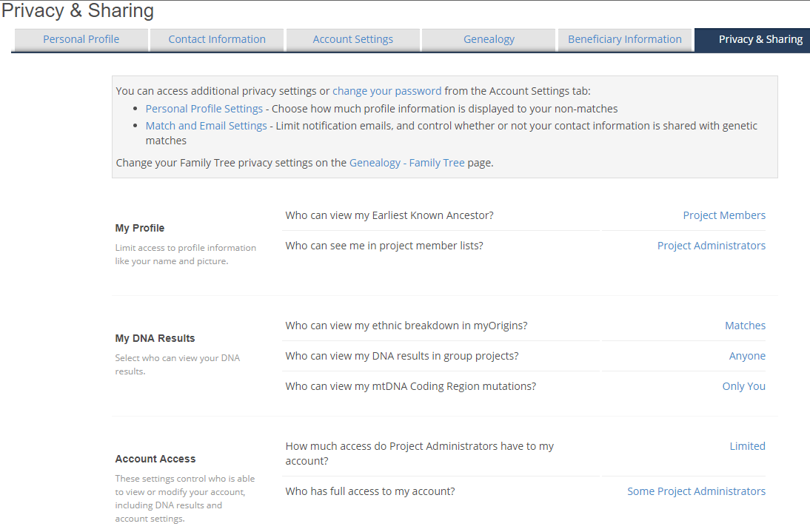The width and height of the screenshot is (810, 532).
Task: Change mtDNA Coding Region setting: Only You
Action: tap(743, 386)
